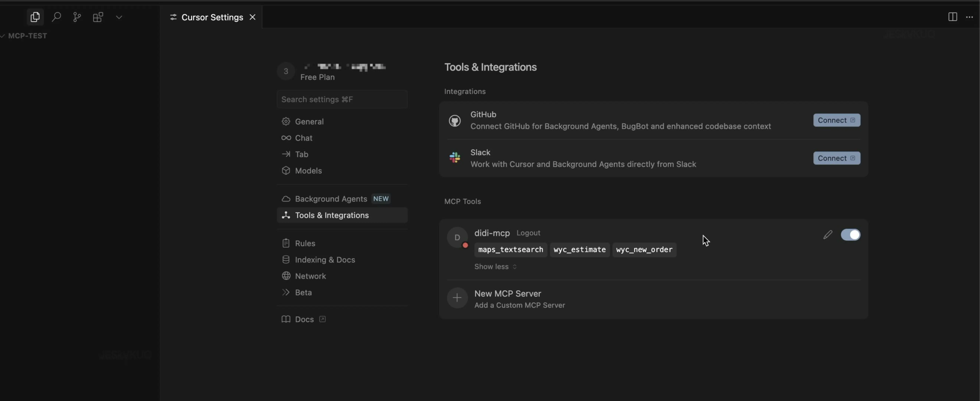The width and height of the screenshot is (980, 401).
Task: Expand the activity bar overflow chevron
Action: [119, 17]
